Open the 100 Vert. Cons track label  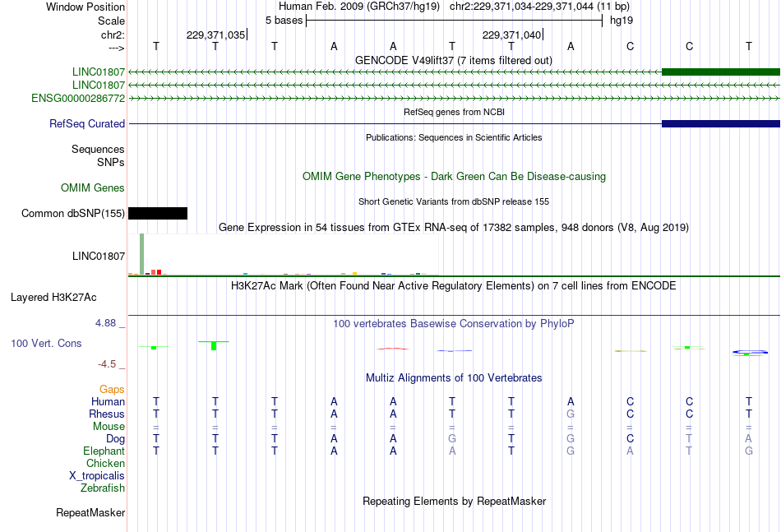[46, 343]
